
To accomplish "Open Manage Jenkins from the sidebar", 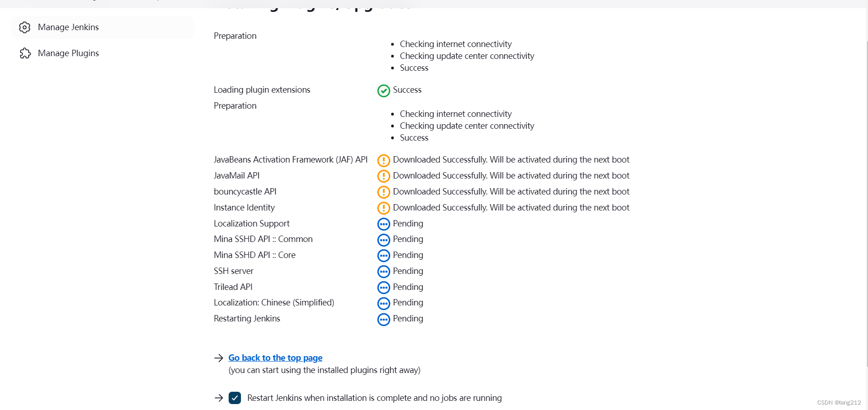I will point(102,27).
